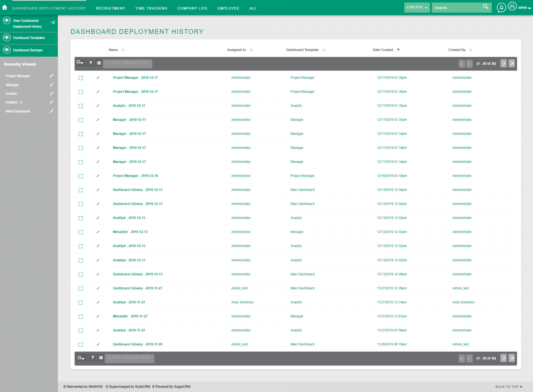Image resolution: width=533 pixels, height=392 pixels.
Task: Open the All menu
Action: [x=253, y=8]
